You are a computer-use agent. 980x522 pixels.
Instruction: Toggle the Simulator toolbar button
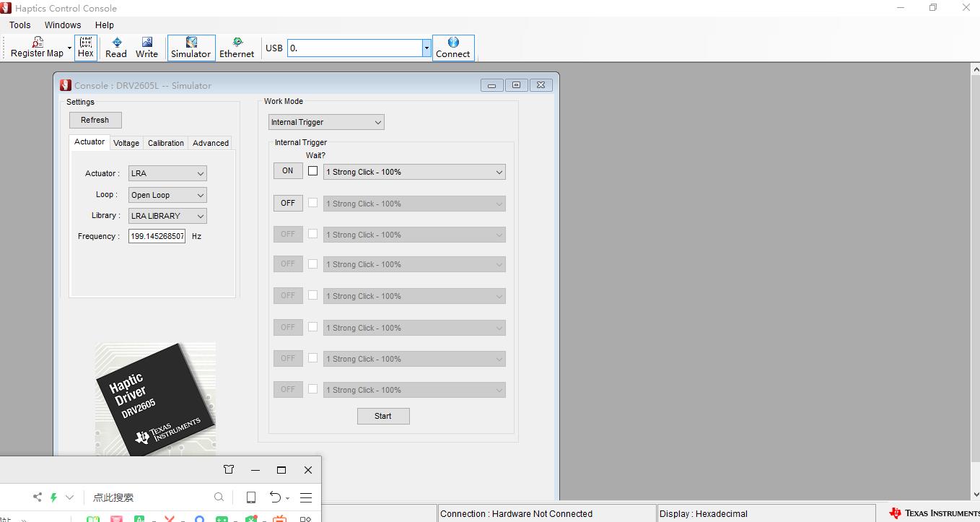click(x=191, y=48)
